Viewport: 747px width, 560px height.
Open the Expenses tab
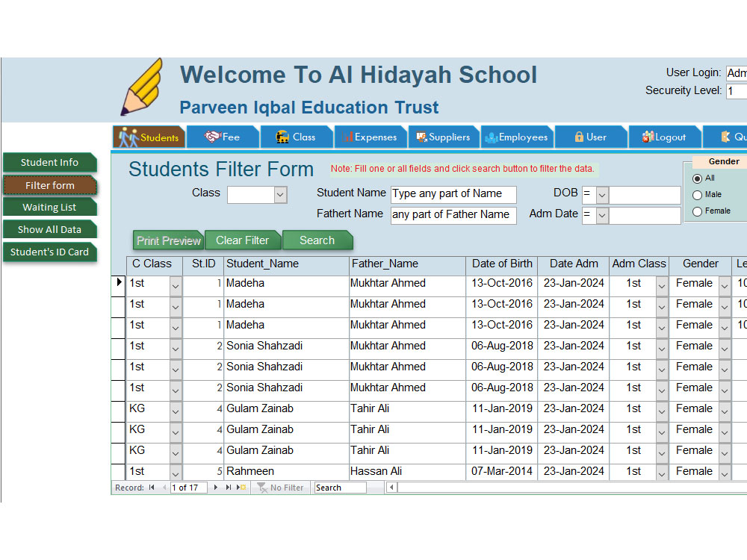click(371, 137)
